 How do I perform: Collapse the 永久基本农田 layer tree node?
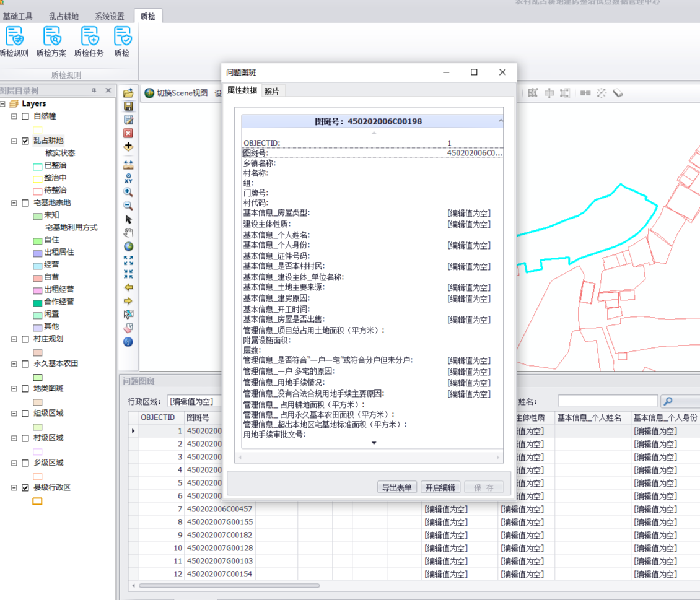pyautogui.click(x=14, y=364)
